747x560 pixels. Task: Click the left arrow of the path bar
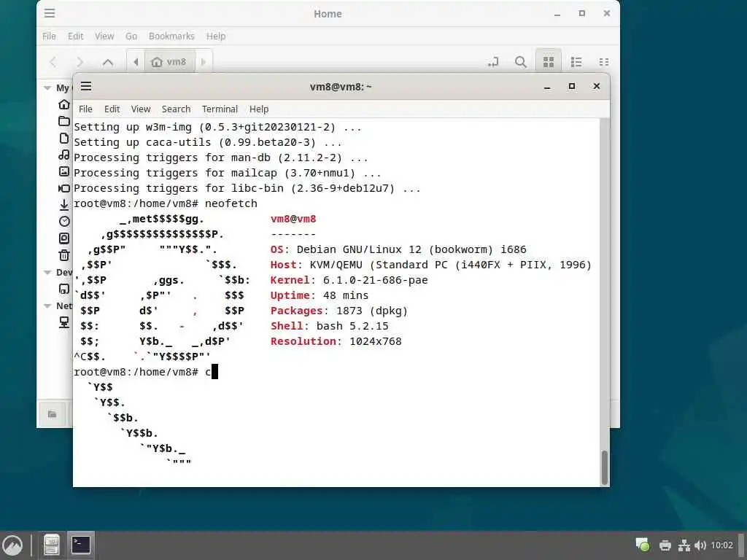click(x=136, y=62)
